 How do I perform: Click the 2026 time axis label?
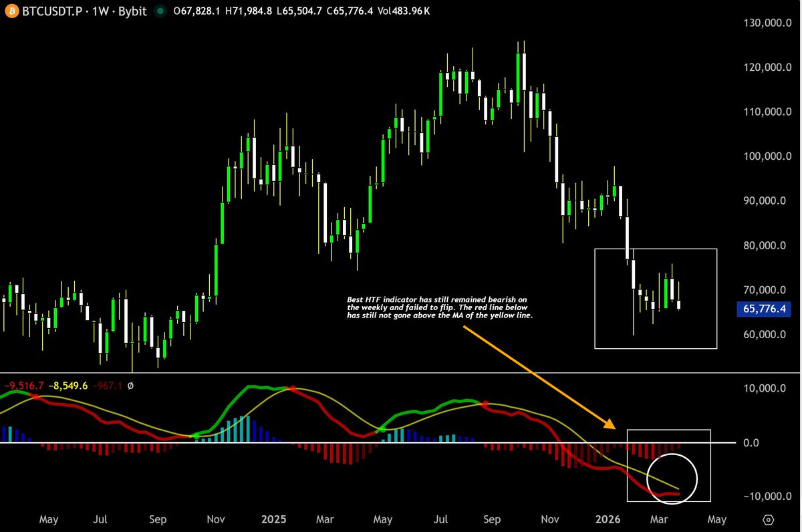pos(608,519)
